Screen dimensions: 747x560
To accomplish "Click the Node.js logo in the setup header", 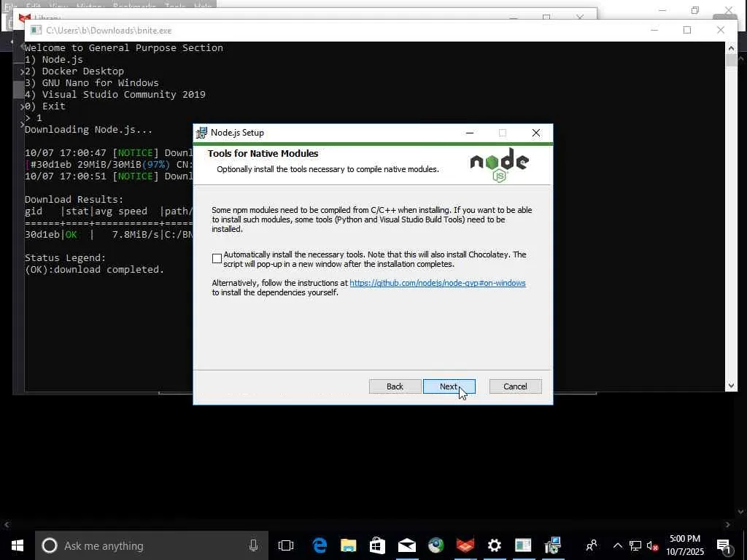I will point(499,165).
